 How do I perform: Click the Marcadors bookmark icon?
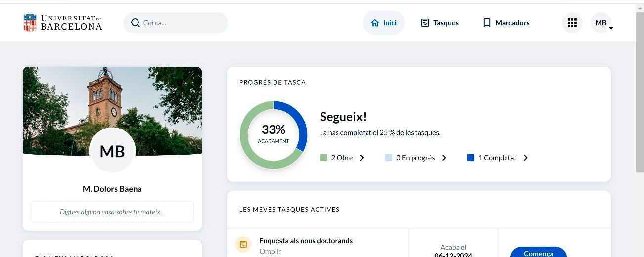[x=487, y=23]
